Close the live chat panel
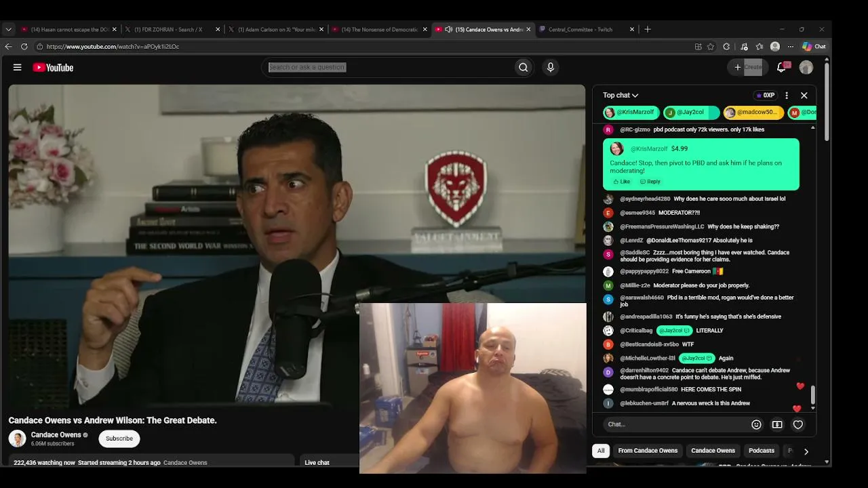Viewport: 868px width, 488px height. point(804,96)
